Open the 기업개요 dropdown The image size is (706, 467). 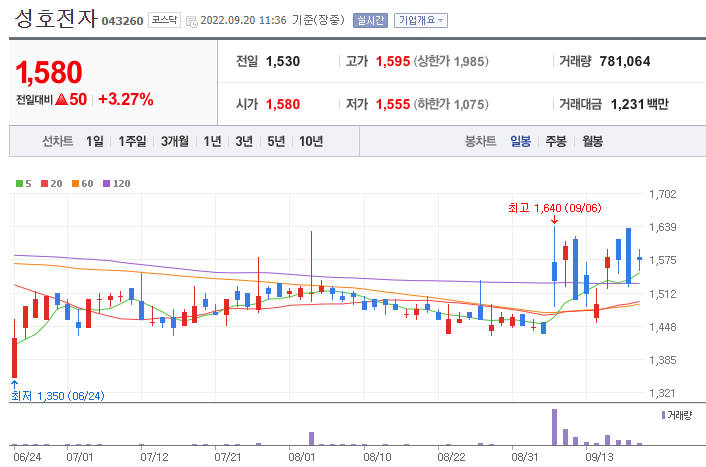click(x=421, y=20)
